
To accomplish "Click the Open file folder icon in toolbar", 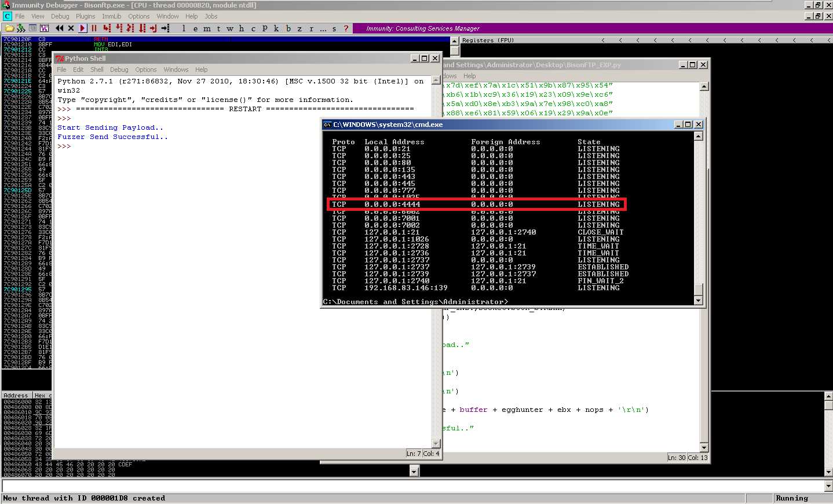I will coord(9,28).
